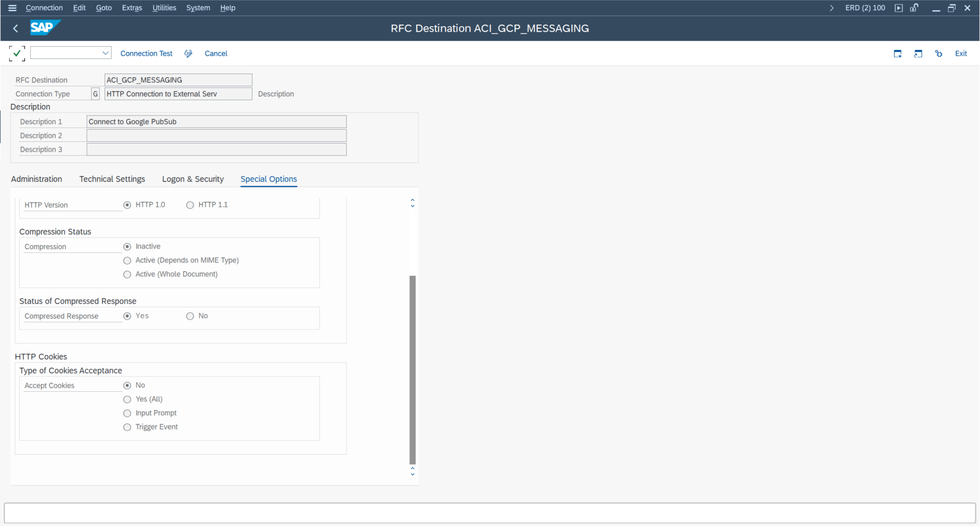Click the play button icon in title bar
980x526 pixels.
click(899, 8)
